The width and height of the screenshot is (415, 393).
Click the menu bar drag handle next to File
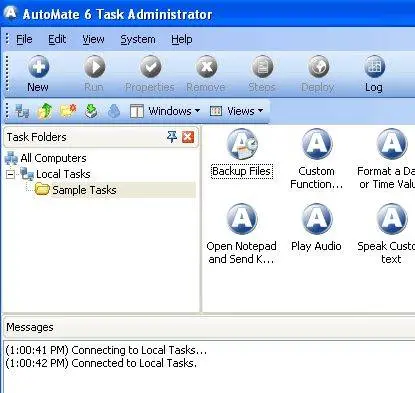click(x=7, y=39)
